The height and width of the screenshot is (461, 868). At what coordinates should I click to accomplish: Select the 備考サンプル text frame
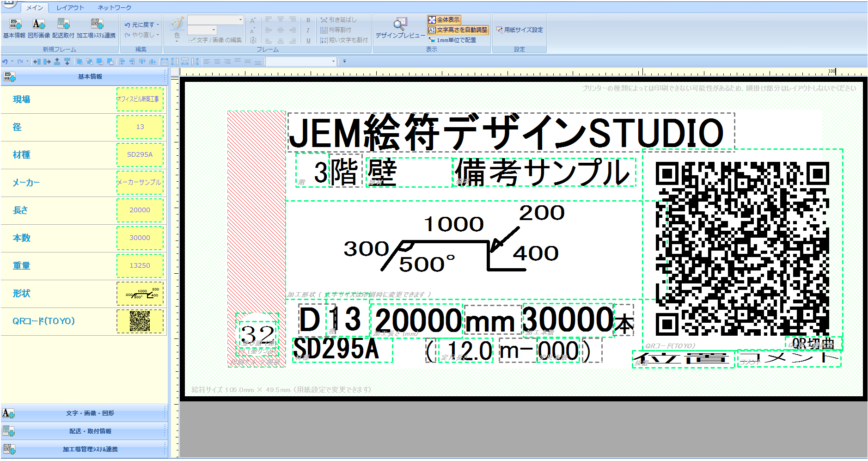(544, 172)
